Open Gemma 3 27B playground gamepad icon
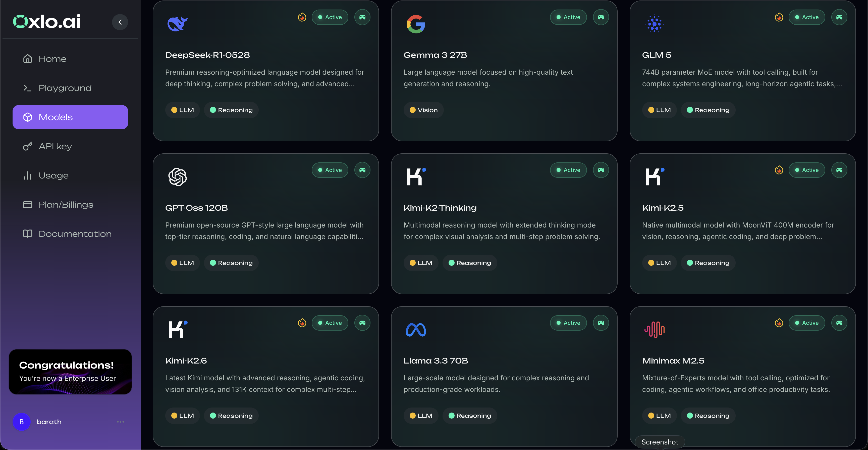The height and width of the screenshot is (450, 868). 601,17
